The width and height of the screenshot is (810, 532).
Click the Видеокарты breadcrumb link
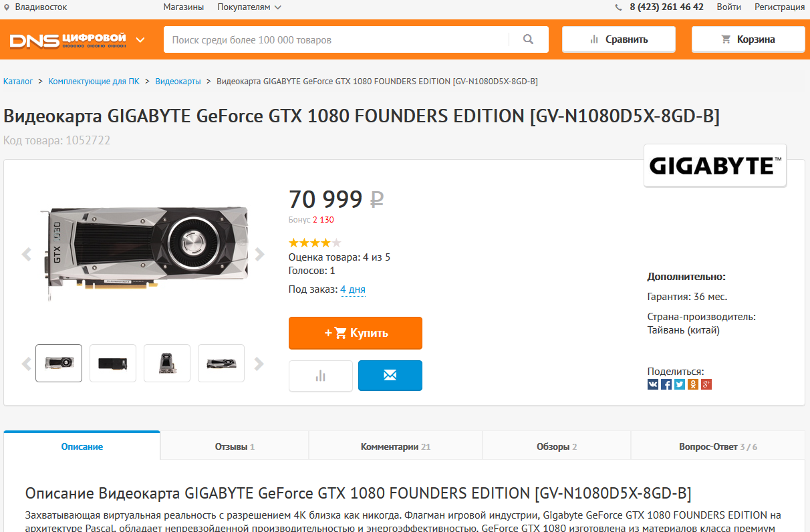(178, 81)
